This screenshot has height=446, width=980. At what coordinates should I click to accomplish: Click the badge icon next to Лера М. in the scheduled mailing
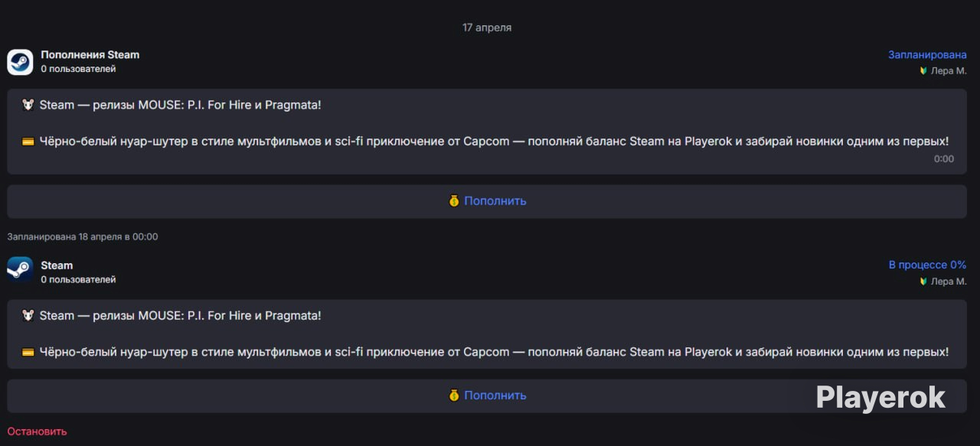(923, 70)
